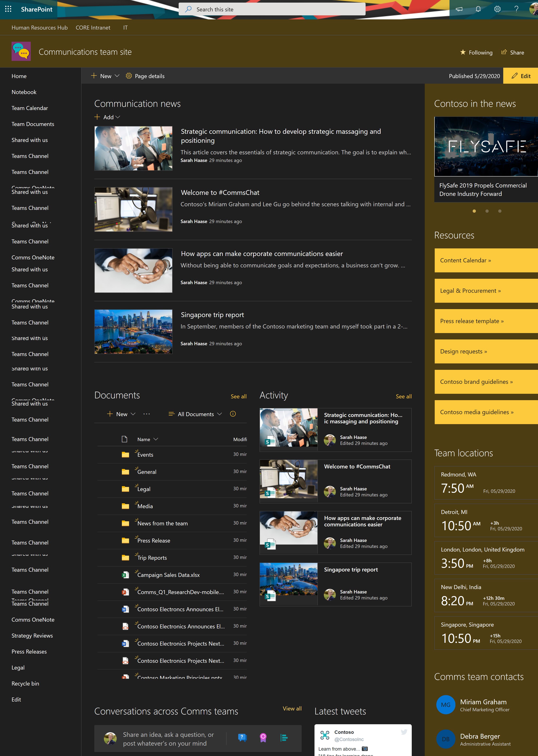Navigate to the CORE Intranet tab

coord(93,28)
